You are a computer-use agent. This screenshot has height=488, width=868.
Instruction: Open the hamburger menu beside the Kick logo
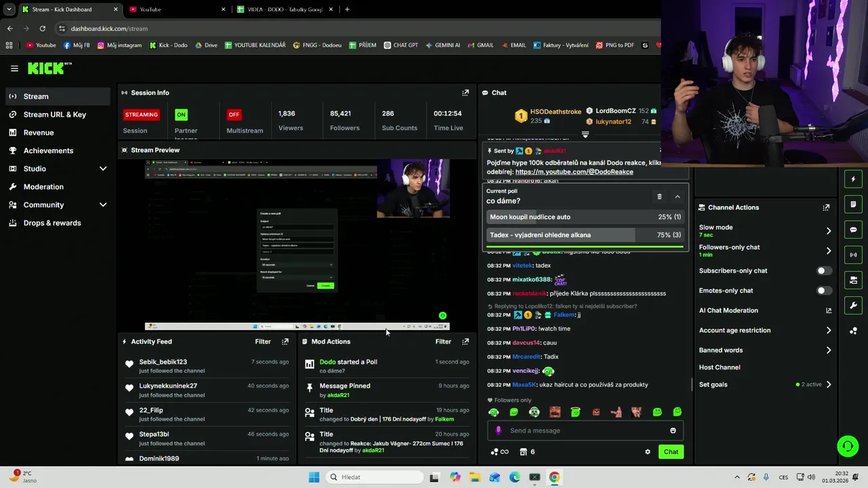(x=14, y=68)
